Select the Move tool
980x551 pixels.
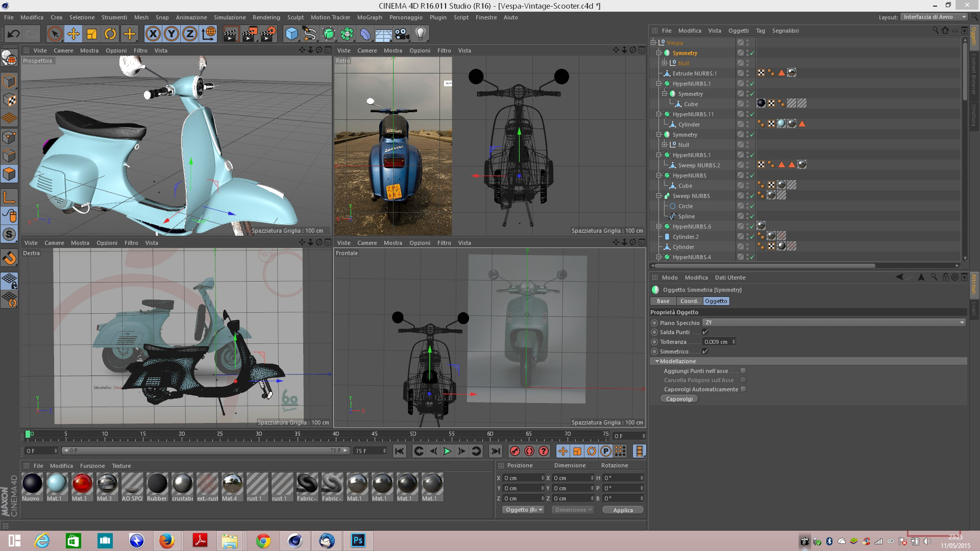point(73,34)
